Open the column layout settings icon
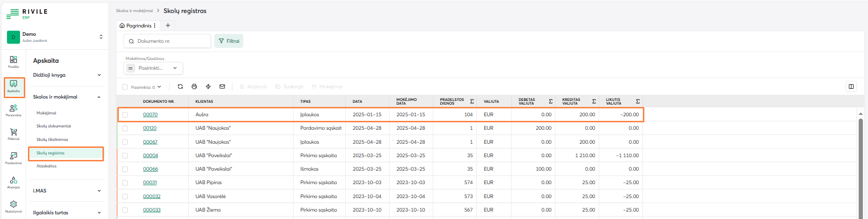The width and height of the screenshot is (868, 219). (851, 86)
